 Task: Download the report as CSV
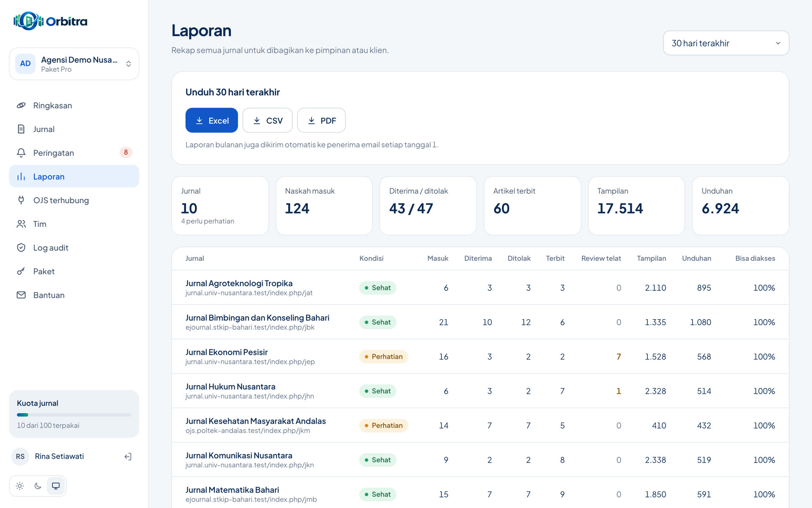tap(267, 120)
